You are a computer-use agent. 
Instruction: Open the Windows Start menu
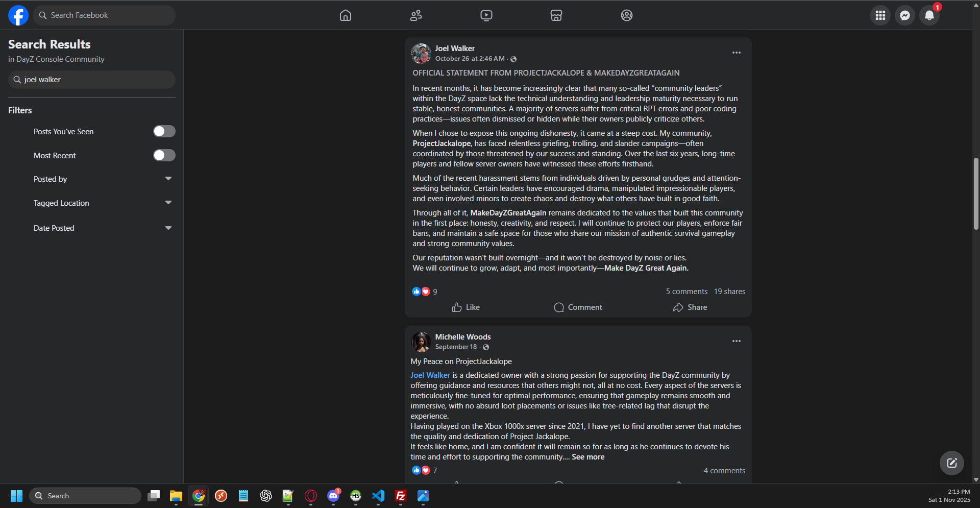(16, 496)
